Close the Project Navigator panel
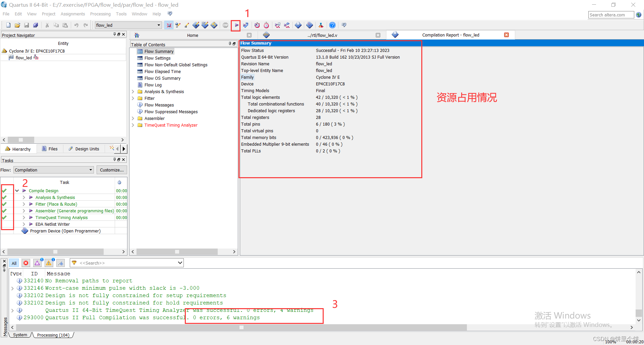The width and height of the screenshot is (644, 345). tap(123, 34)
